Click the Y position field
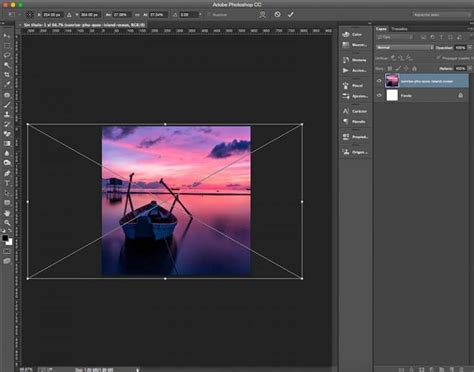 [x=90, y=15]
